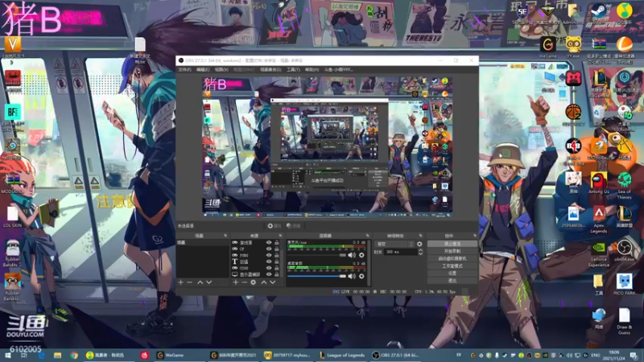This screenshot has height=362, width=644.
Task: Pop out the Controls dock panel
Action: pyautogui.click(x=475, y=236)
